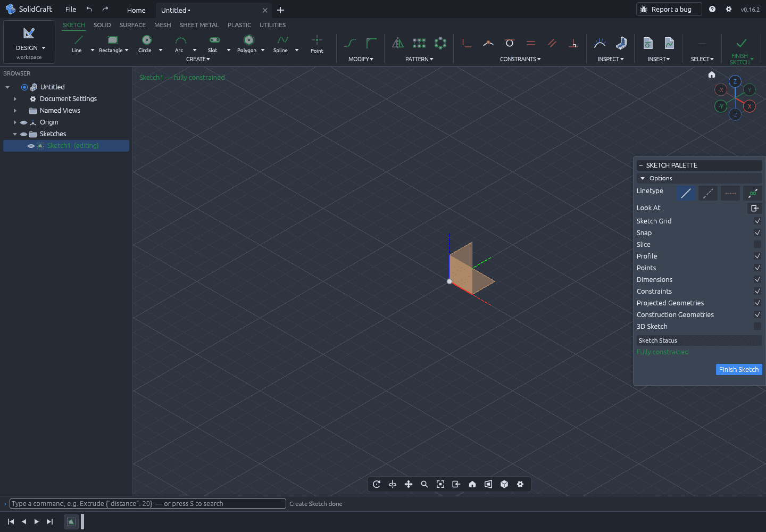
Task: Go to the Home tab
Action: point(136,10)
